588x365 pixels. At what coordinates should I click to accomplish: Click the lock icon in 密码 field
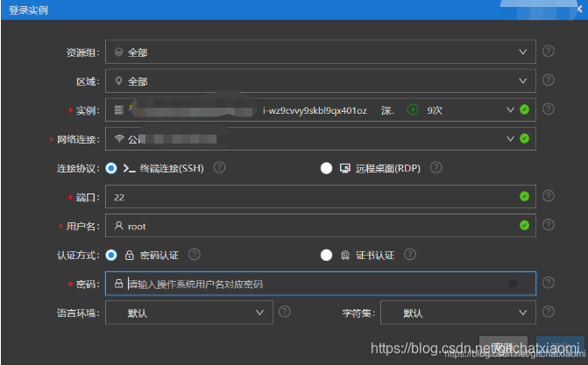[x=119, y=284]
